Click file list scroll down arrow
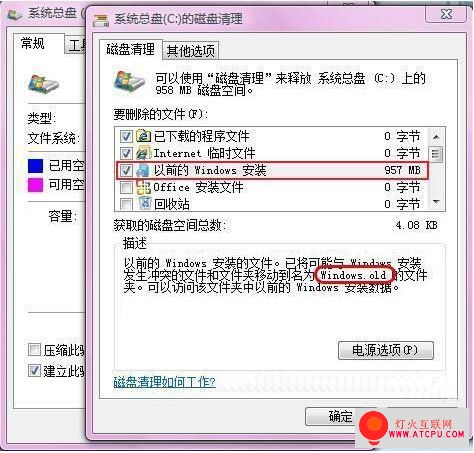The image size is (474, 453). pyautogui.click(x=436, y=201)
